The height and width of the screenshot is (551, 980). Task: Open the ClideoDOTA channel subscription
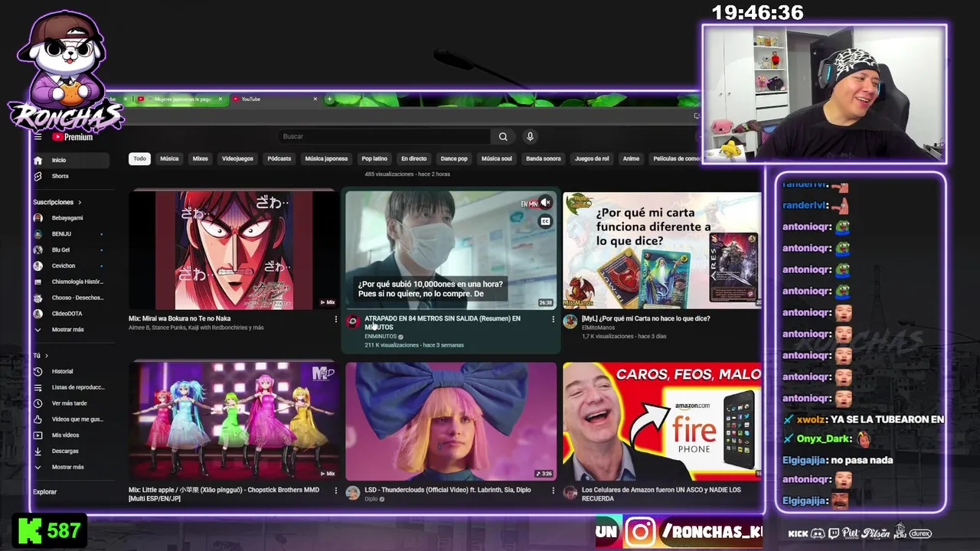pos(70,314)
